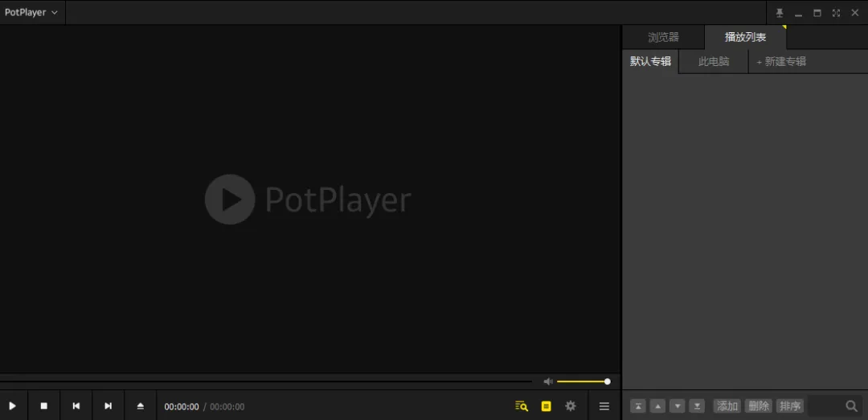Open the 此电脑 tab
The image size is (868, 420).
pos(714,61)
